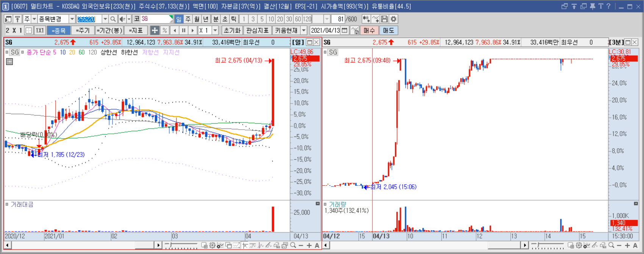This screenshot has height=254, width=644.
Task: Expand the 주 type dropdown arrow
Action: pyautogui.click(x=34, y=19)
